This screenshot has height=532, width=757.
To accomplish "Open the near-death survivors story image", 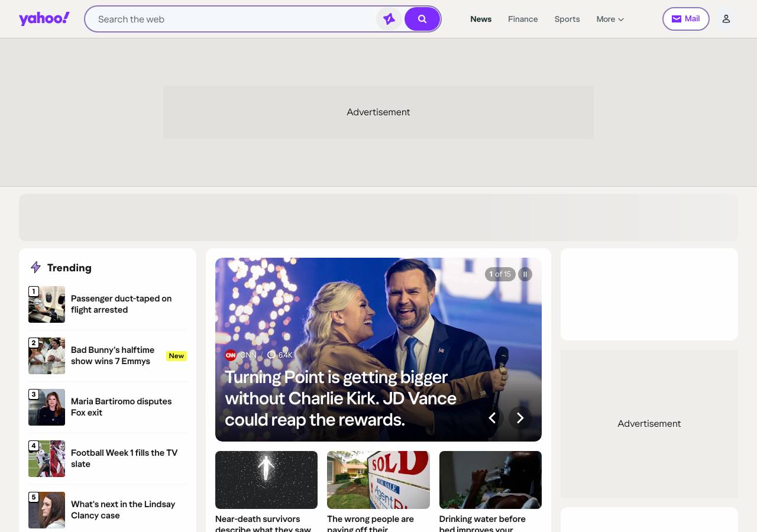I will (266, 480).
